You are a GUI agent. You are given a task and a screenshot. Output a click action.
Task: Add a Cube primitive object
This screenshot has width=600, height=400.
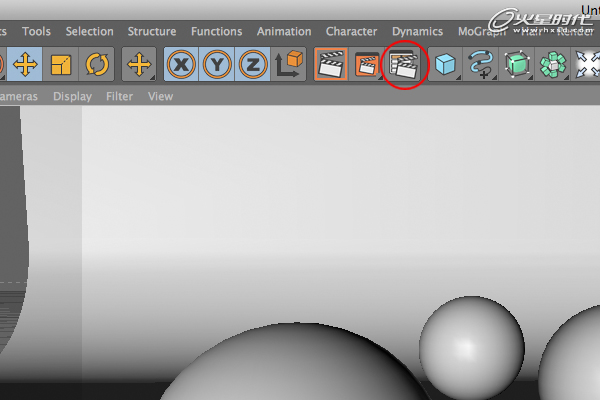444,66
